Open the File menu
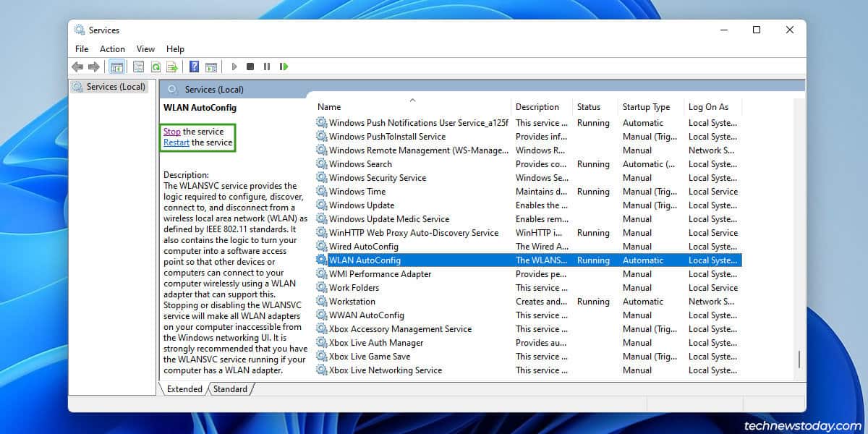The image size is (868, 434). pos(82,49)
